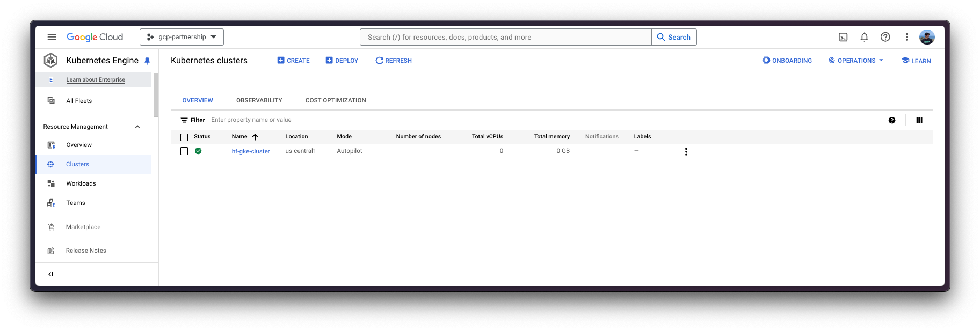
Task: Open the hf-gke-cluster link
Action: pyautogui.click(x=251, y=151)
